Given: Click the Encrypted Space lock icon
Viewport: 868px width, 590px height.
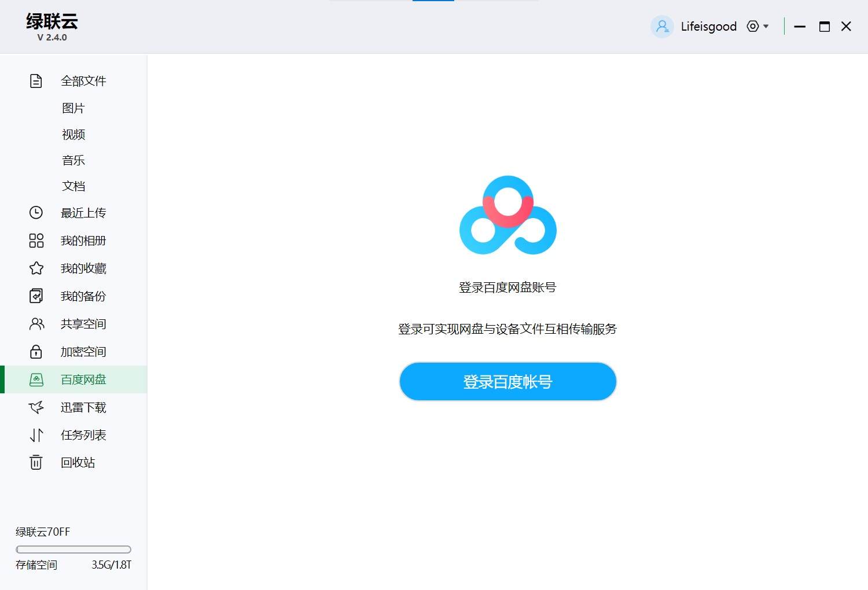Looking at the screenshot, I should pyautogui.click(x=36, y=352).
